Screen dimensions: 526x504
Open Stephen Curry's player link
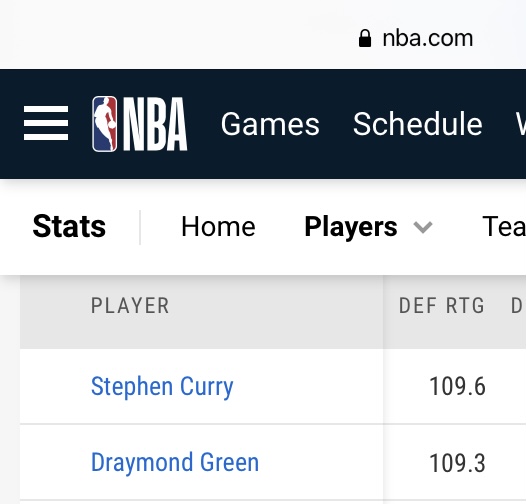pos(162,387)
